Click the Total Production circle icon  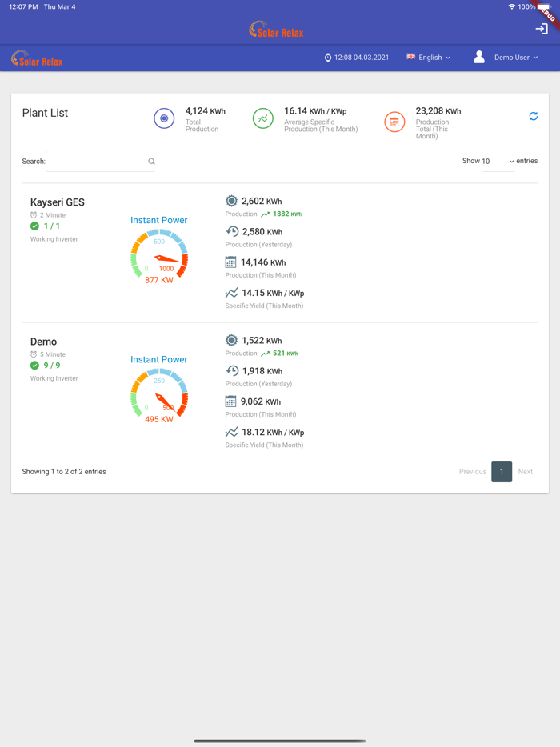click(x=164, y=118)
